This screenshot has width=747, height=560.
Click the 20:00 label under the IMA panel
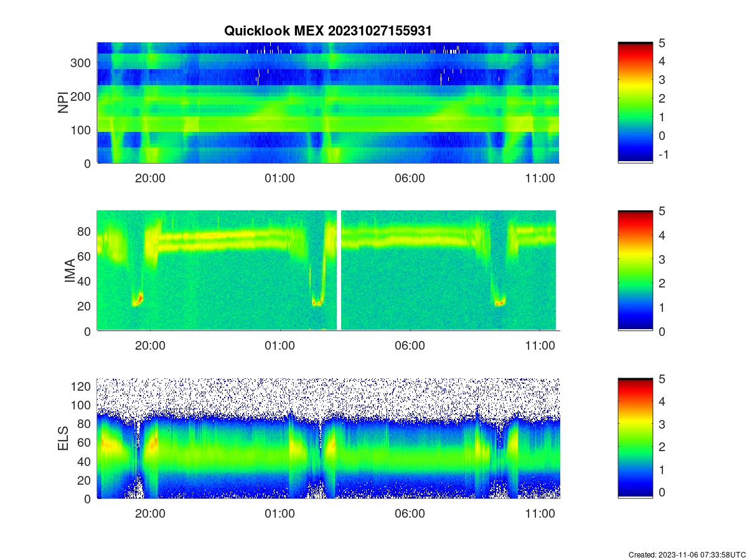(150, 346)
